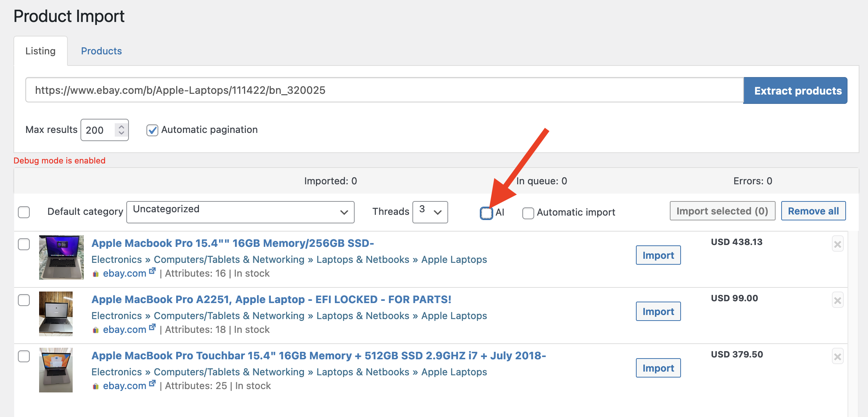The height and width of the screenshot is (417, 868).
Task: Remove the first Macbook Pro listing with X
Action: pos(837,244)
